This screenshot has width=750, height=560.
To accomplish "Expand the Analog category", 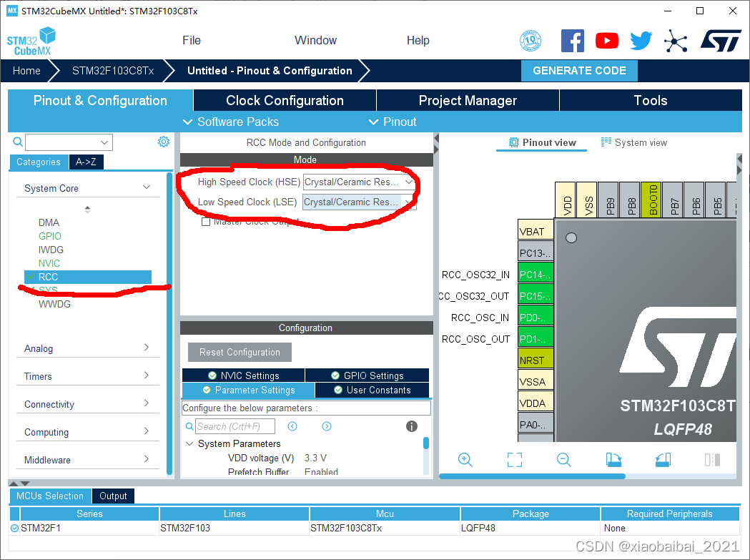I will click(x=147, y=347).
